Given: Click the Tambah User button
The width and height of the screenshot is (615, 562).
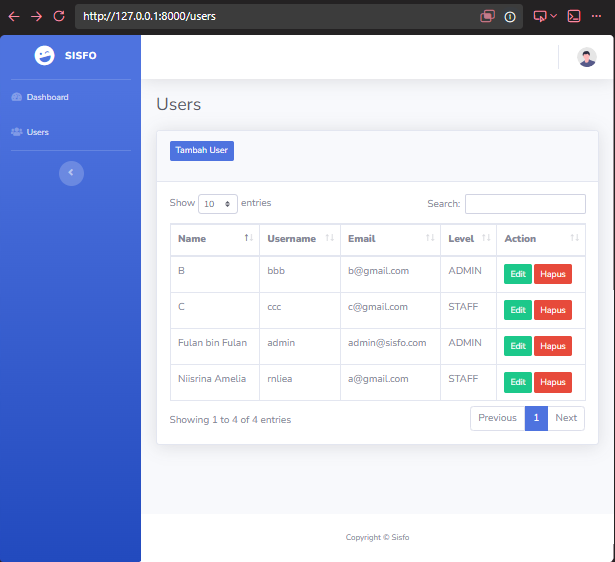Looking at the screenshot, I should coord(202,151).
